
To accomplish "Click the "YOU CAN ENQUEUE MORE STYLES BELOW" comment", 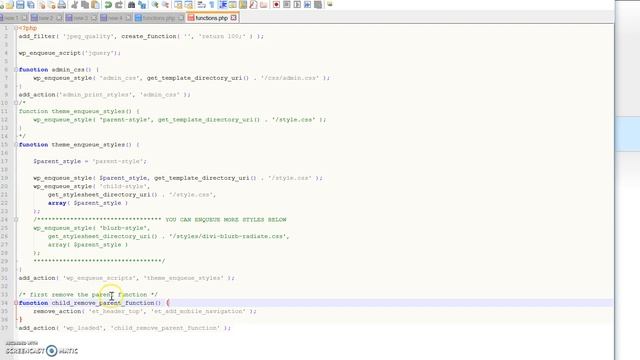I will (226, 220).
